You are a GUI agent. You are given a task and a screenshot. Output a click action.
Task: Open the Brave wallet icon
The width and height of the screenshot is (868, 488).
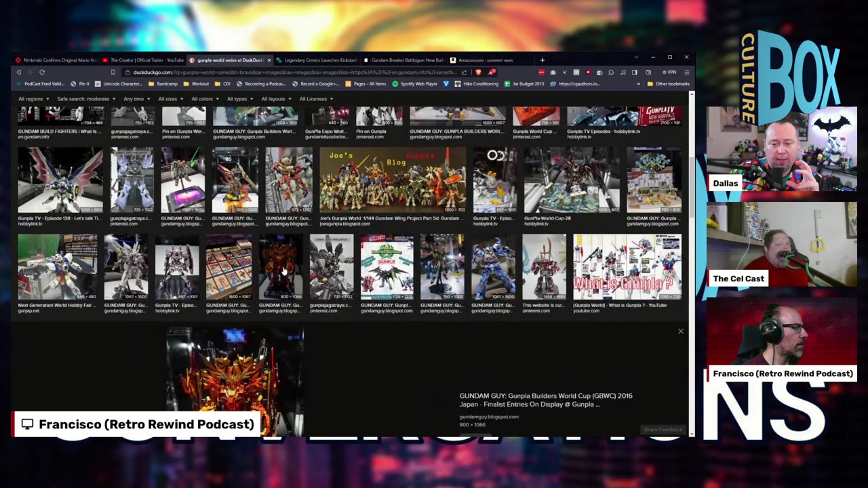tap(648, 72)
